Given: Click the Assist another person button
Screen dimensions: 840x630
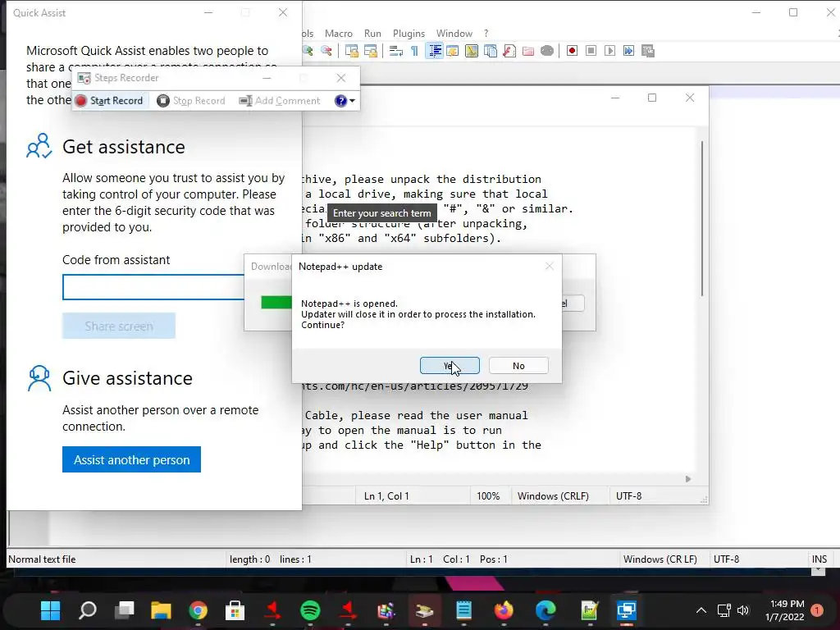Looking at the screenshot, I should click(131, 459).
